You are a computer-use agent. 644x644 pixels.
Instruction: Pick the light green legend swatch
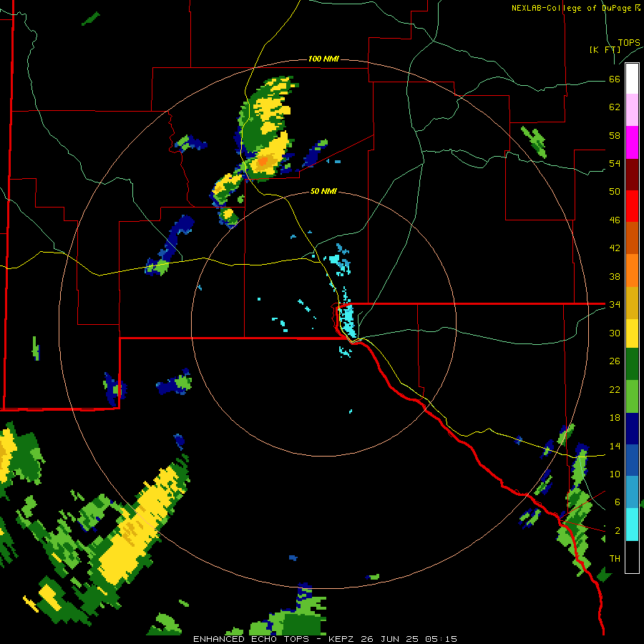click(632, 396)
